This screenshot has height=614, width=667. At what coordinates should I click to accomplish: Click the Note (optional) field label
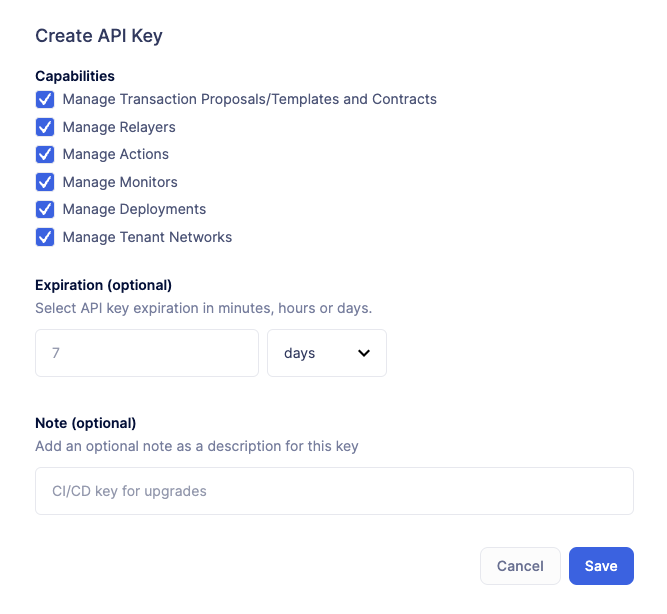click(85, 422)
